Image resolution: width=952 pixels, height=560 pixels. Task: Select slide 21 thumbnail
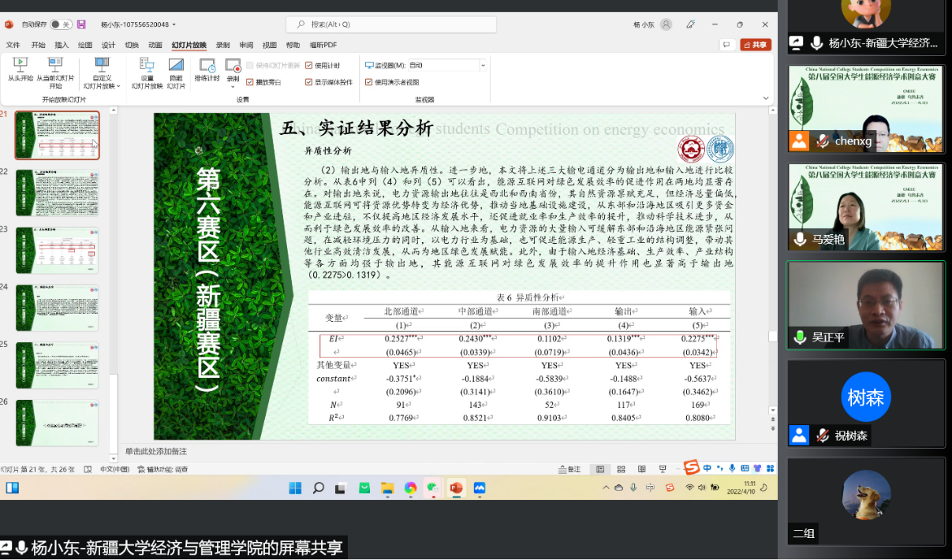click(x=58, y=135)
